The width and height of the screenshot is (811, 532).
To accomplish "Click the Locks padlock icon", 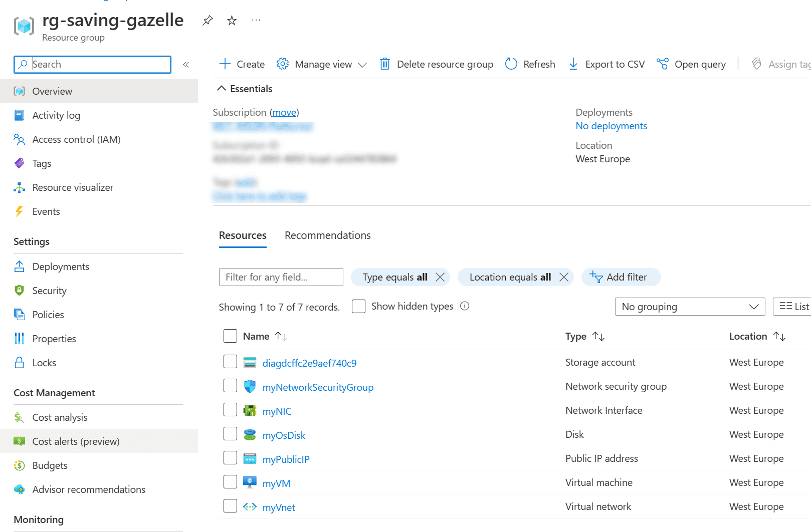I will (x=19, y=363).
